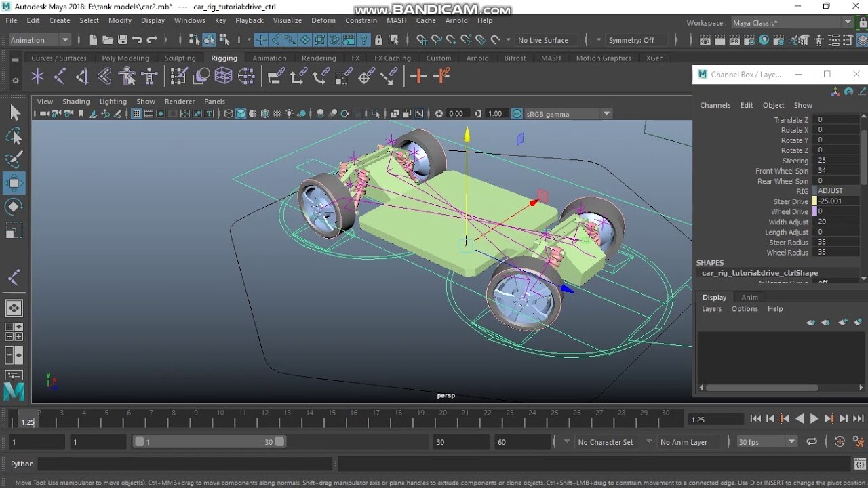The width and height of the screenshot is (868, 488).
Task: Select the Move tool in the toolbox
Action: click(x=15, y=182)
